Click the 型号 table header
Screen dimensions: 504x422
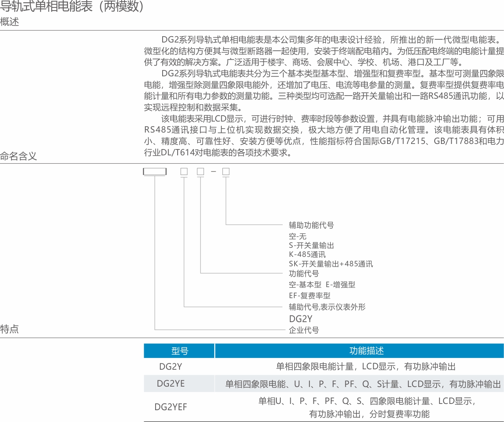click(x=180, y=351)
